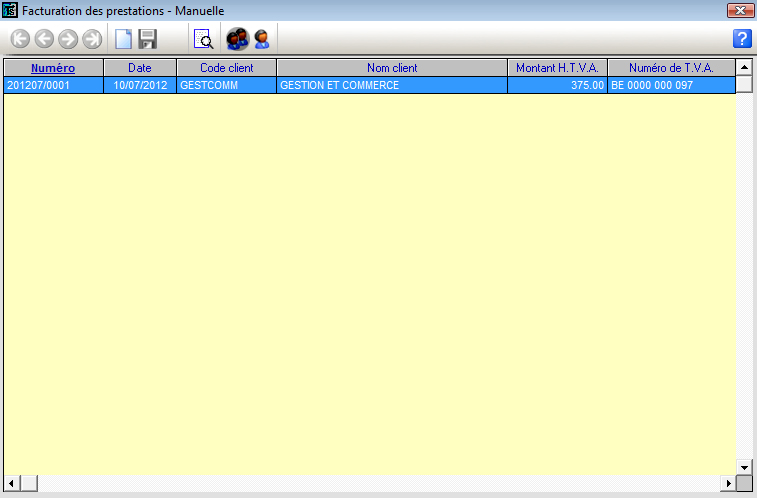Screen dimensions: 757x498
Task: Create a new blank document
Action: (x=124, y=39)
